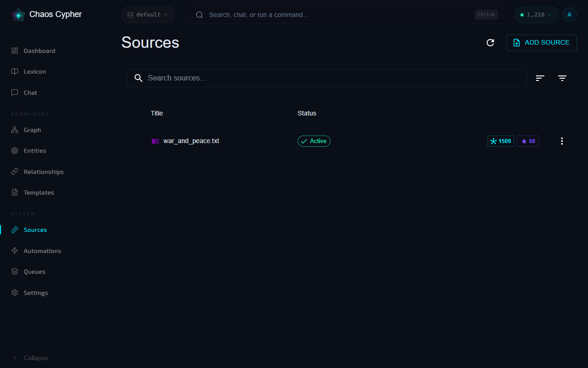Open the user avatar A menu

(x=570, y=15)
